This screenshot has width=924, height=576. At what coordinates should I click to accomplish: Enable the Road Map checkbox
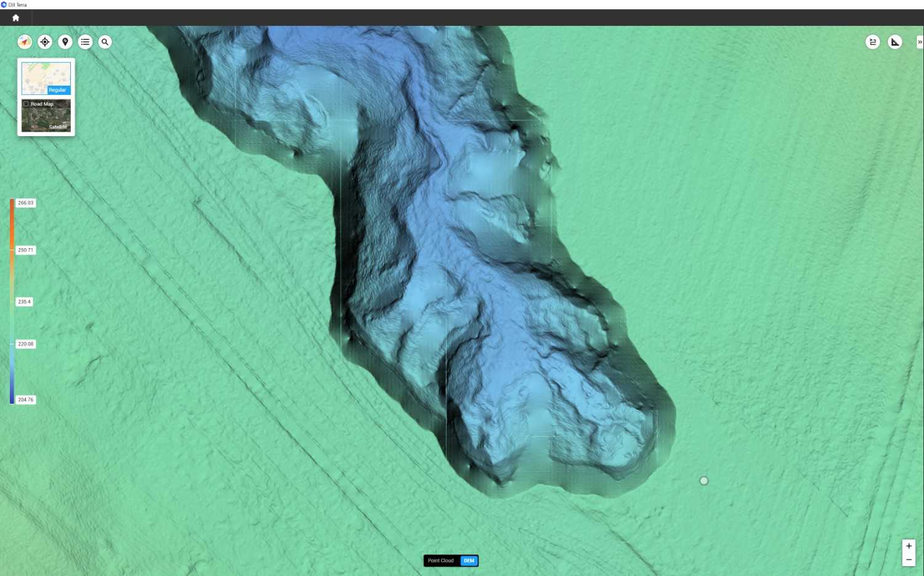pos(26,104)
